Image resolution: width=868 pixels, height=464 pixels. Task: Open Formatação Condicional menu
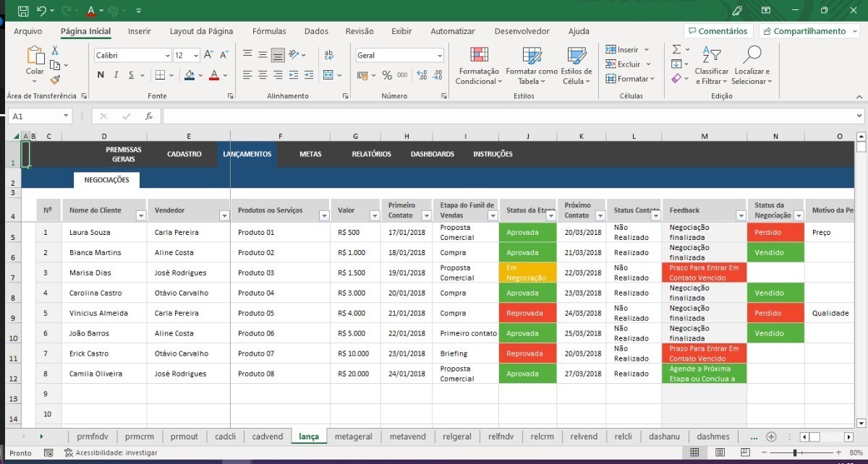point(478,66)
